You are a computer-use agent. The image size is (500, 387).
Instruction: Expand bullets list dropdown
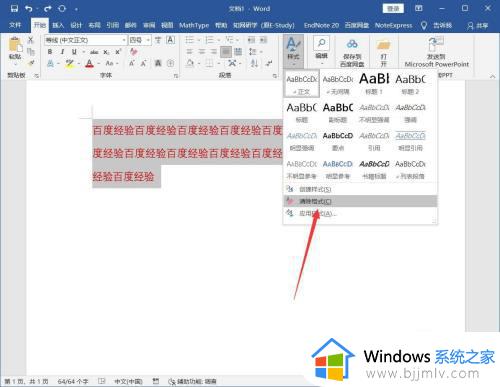tap(199, 40)
